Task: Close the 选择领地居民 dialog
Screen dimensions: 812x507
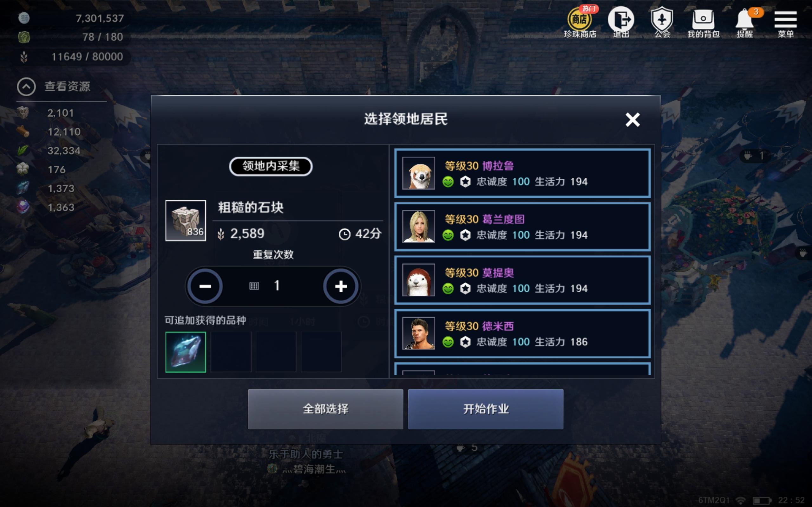Action: tap(632, 119)
